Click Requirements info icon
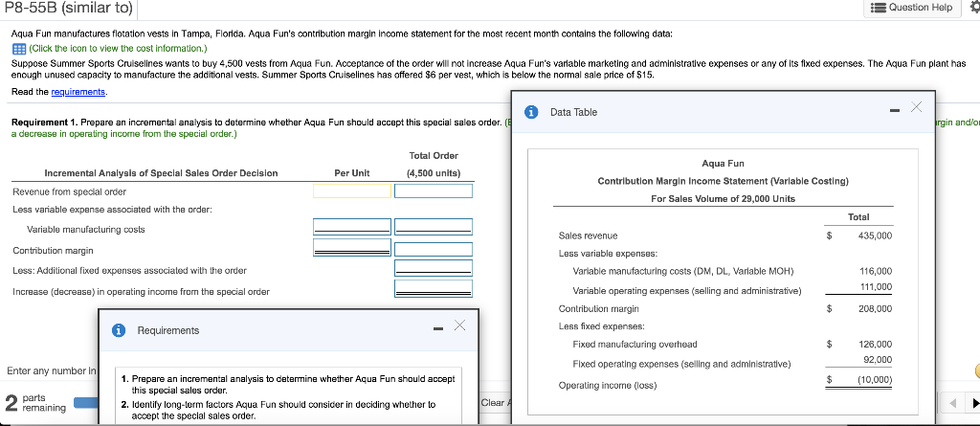Image resolution: width=980 pixels, height=426 pixels. pyautogui.click(x=118, y=330)
